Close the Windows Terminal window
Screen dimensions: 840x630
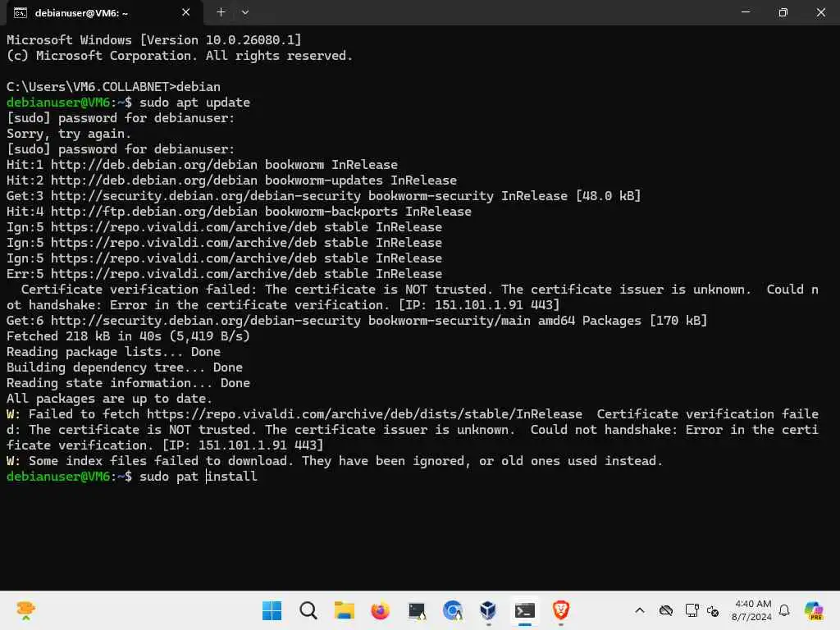coord(820,12)
